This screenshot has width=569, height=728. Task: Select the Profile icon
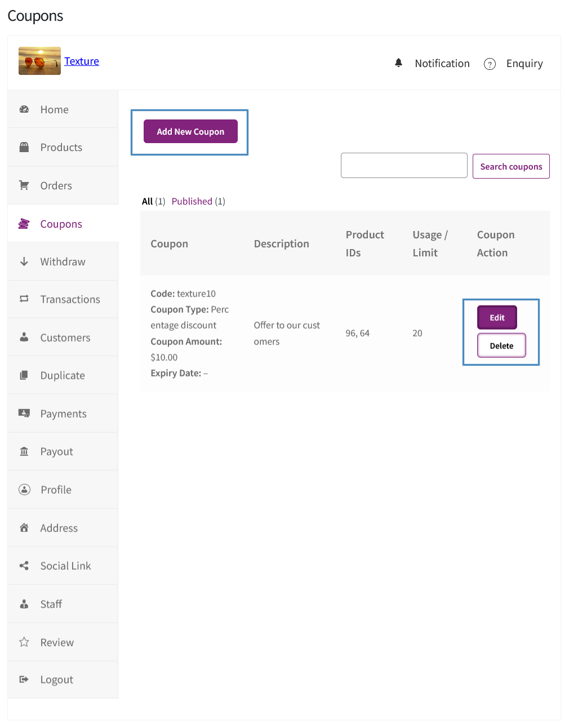click(x=24, y=489)
